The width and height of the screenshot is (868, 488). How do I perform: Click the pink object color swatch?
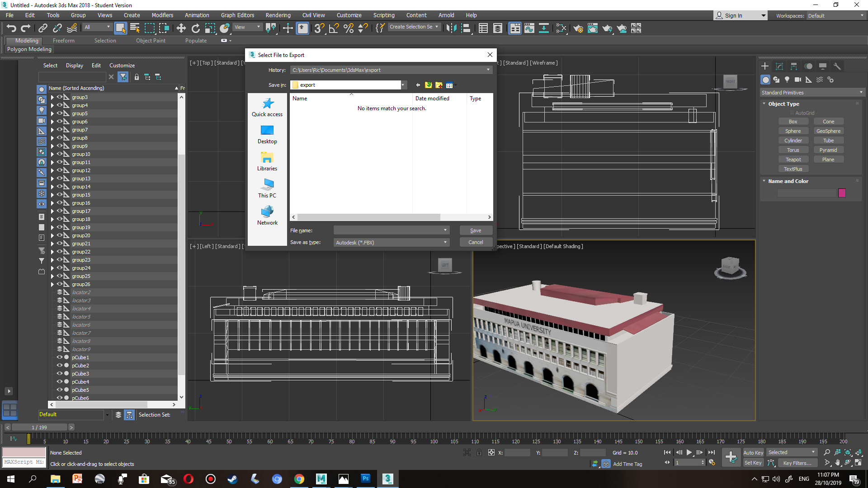[842, 193]
